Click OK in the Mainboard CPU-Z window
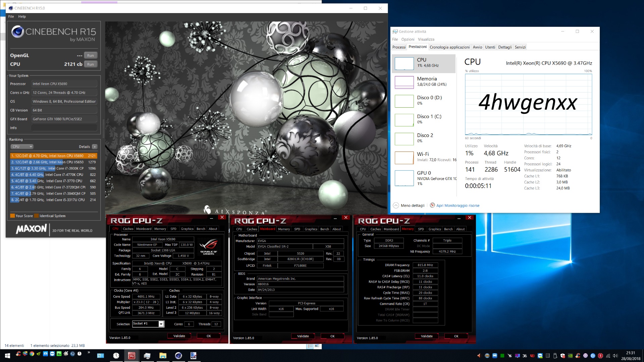644x362 pixels. coord(332,336)
